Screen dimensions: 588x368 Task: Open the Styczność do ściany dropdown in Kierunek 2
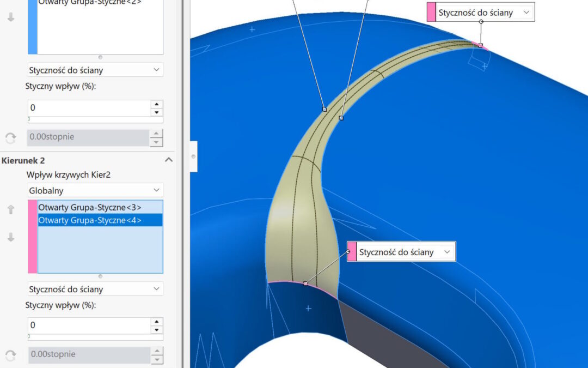click(95, 289)
